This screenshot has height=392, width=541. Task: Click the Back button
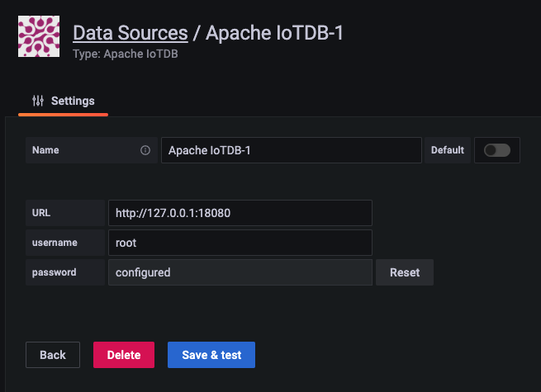click(53, 355)
